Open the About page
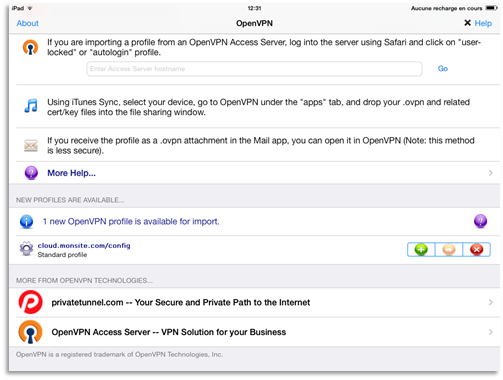This screenshot has height=380, width=503. point(28,23)
